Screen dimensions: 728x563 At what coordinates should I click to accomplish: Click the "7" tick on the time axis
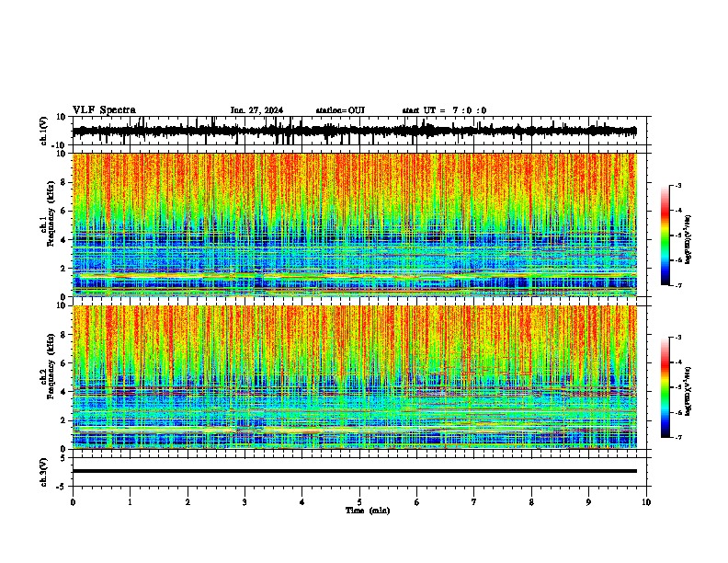pyautogui.click(x=474, y=502)
